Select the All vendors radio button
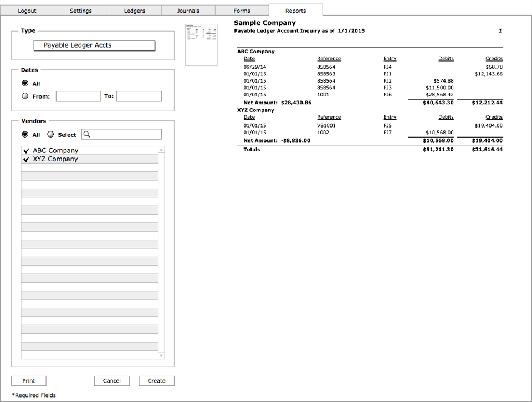The width and height of the screenshot is (532, 402). [x=25, y=134]
